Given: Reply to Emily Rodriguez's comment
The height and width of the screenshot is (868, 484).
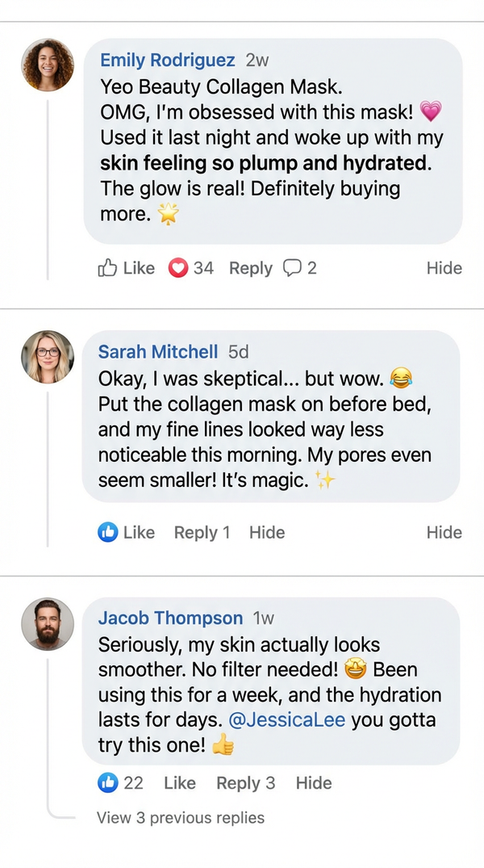Looking at the screenshot, I should click(x=250, y=268).
